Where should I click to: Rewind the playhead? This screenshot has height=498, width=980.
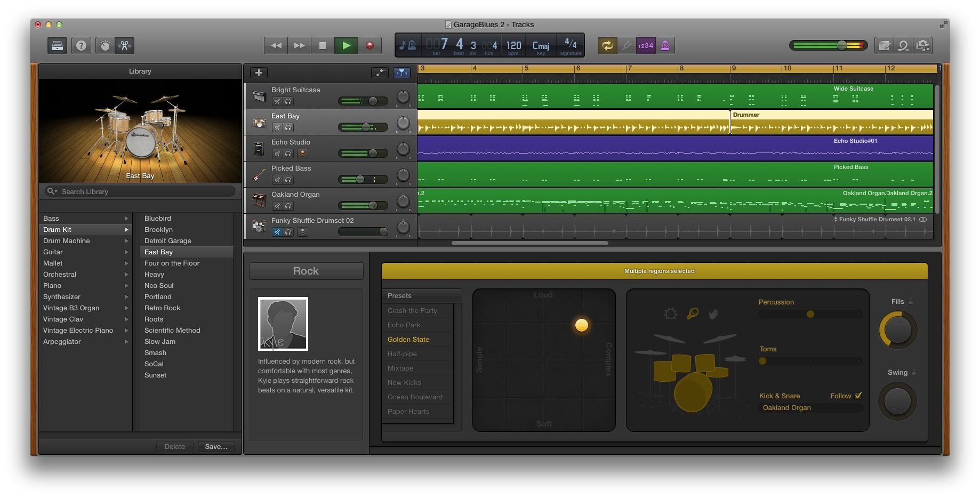276,46
